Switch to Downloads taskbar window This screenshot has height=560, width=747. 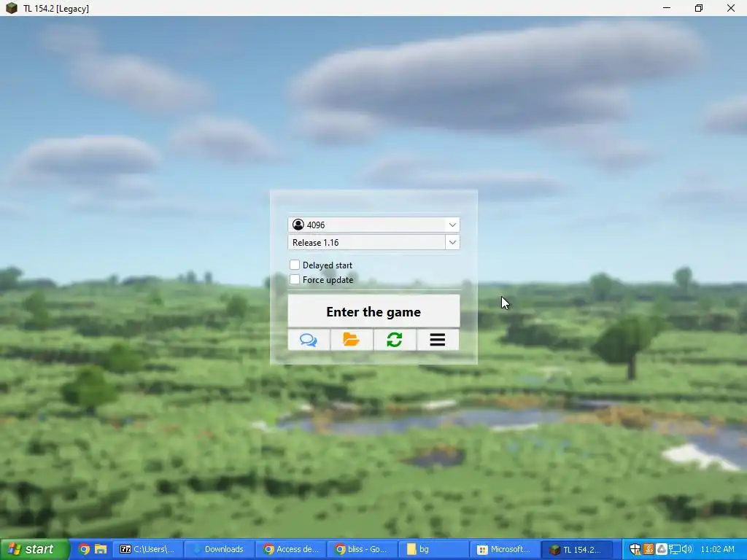[x=219, y=549]
